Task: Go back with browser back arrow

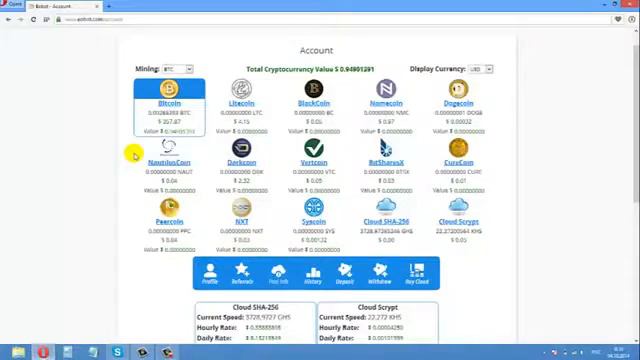Action: click(8, 19)
